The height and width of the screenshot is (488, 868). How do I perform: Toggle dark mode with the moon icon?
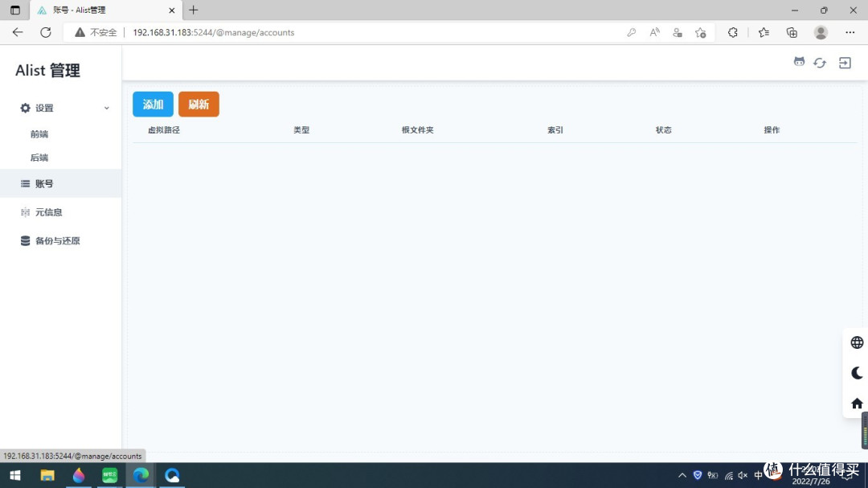point(855,372)
